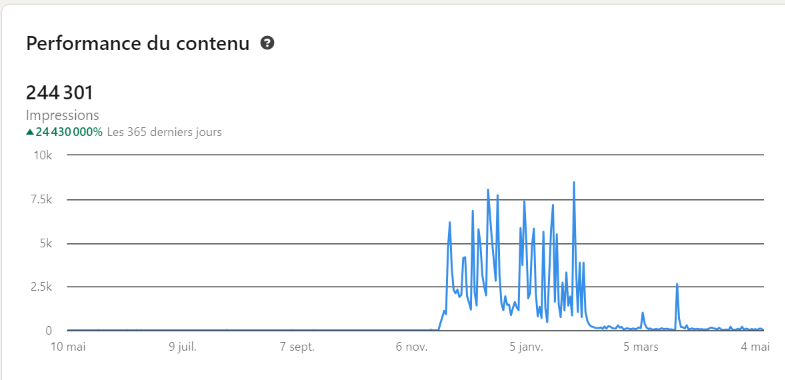Image resolution: width=785 pixels, height=380 pixels.
Task: Click the 7.5k y-axis label
Action: [x=40, y=200]
